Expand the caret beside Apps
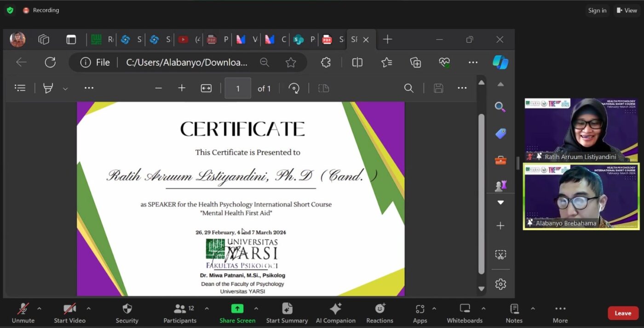This screenshot has width=644, height=328. click(434, 308)
